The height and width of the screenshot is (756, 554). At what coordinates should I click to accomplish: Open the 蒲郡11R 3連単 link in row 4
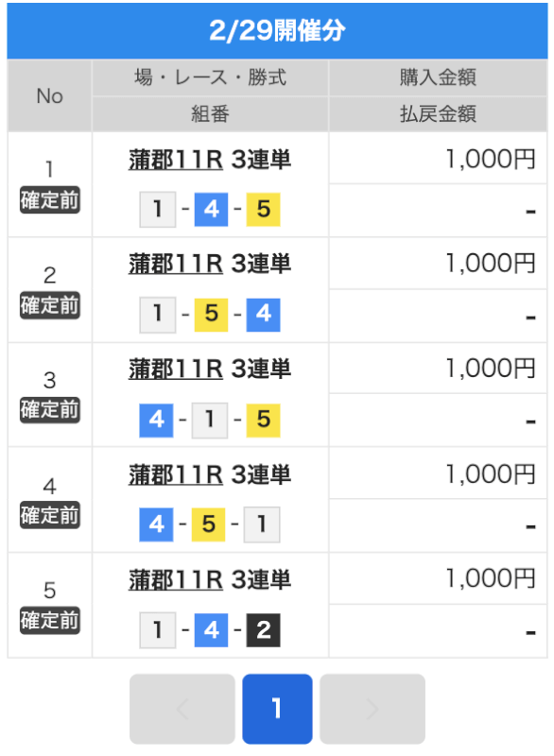[x=209, y=474]
